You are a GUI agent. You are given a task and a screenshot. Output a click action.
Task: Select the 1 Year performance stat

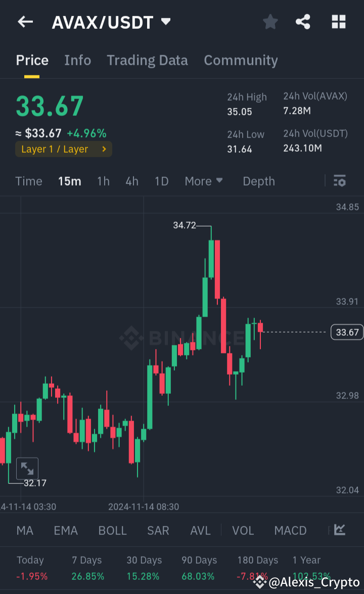point(306,566)
